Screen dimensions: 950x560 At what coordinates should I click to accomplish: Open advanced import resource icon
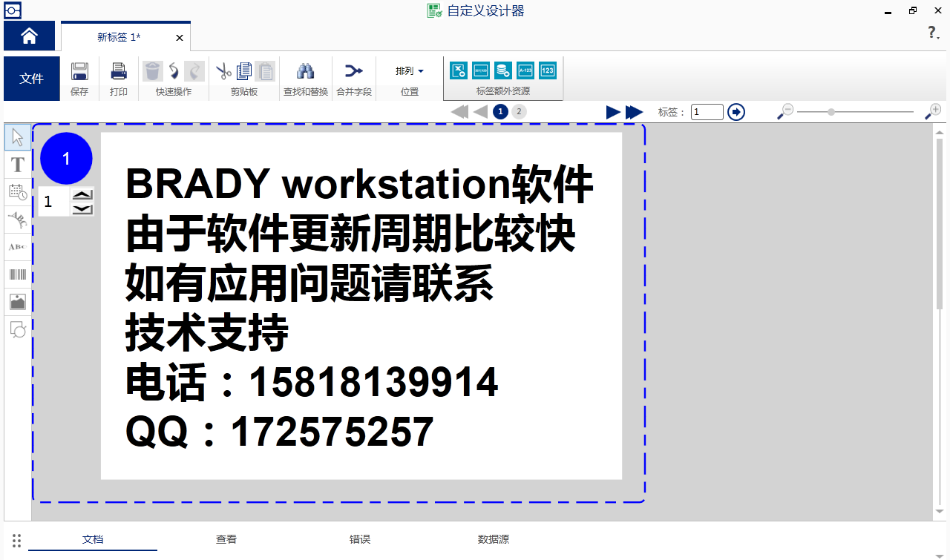[481, 70]
